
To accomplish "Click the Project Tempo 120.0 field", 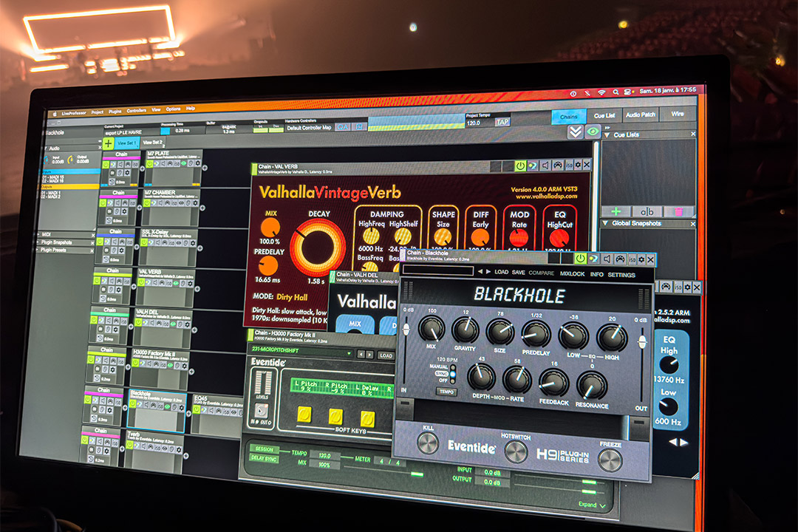I will pyautogui.click(x=480, y=123).
